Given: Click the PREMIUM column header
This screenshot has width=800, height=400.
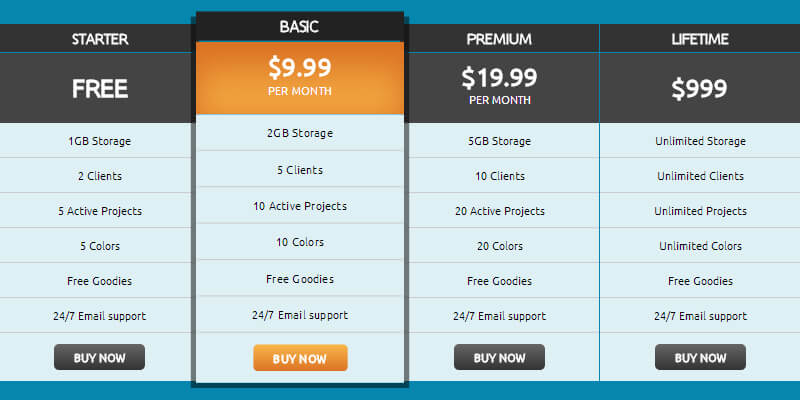Looking at the screenshot, I should point(499,39).
